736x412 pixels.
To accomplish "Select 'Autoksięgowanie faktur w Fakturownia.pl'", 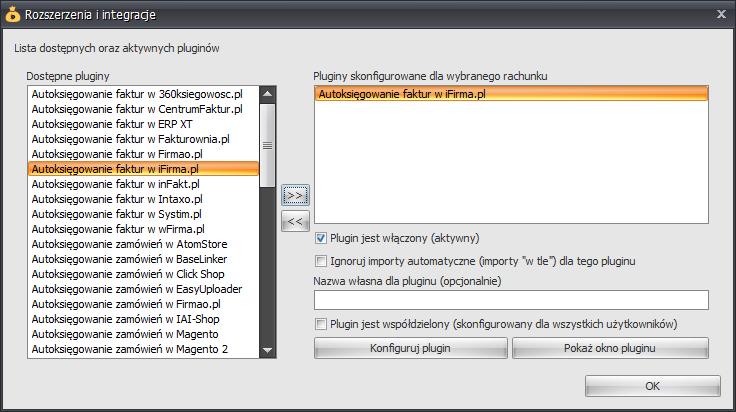I will pos(143,139).
